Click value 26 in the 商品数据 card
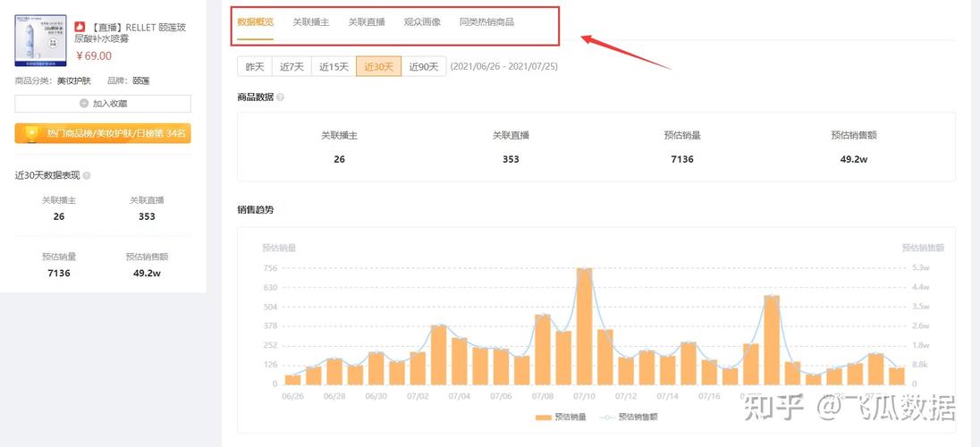The width and height of the screenshot is (980, 447). 340,159
